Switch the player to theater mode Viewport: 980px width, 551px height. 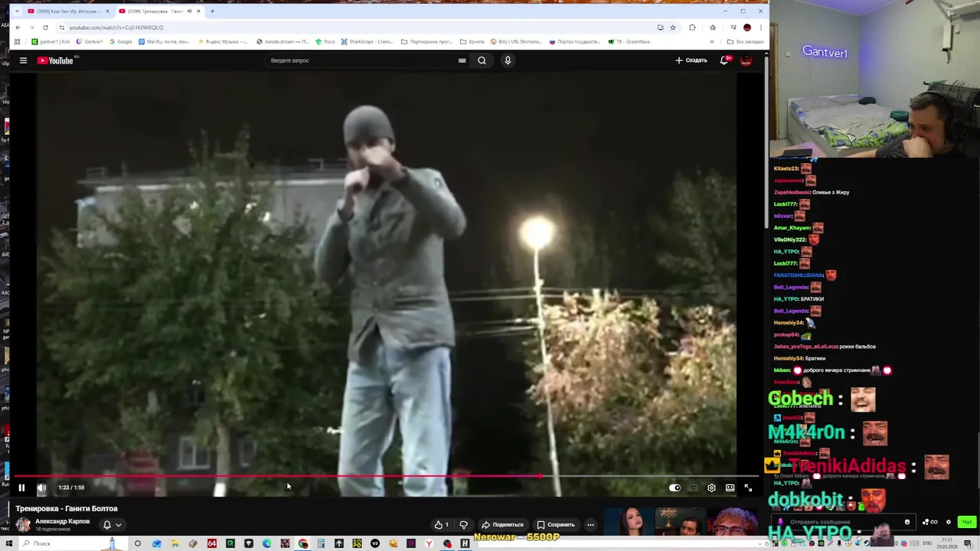(x=730, y=487)
